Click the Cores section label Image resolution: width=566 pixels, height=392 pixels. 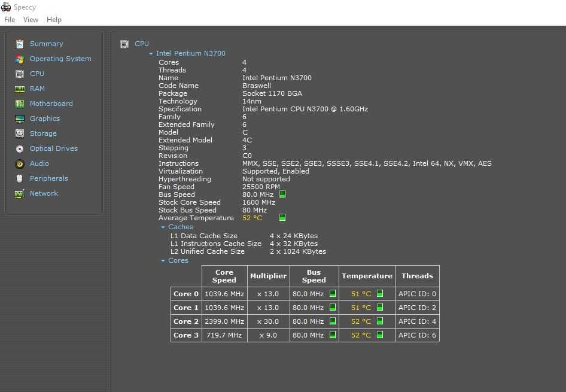coord(178,260)
